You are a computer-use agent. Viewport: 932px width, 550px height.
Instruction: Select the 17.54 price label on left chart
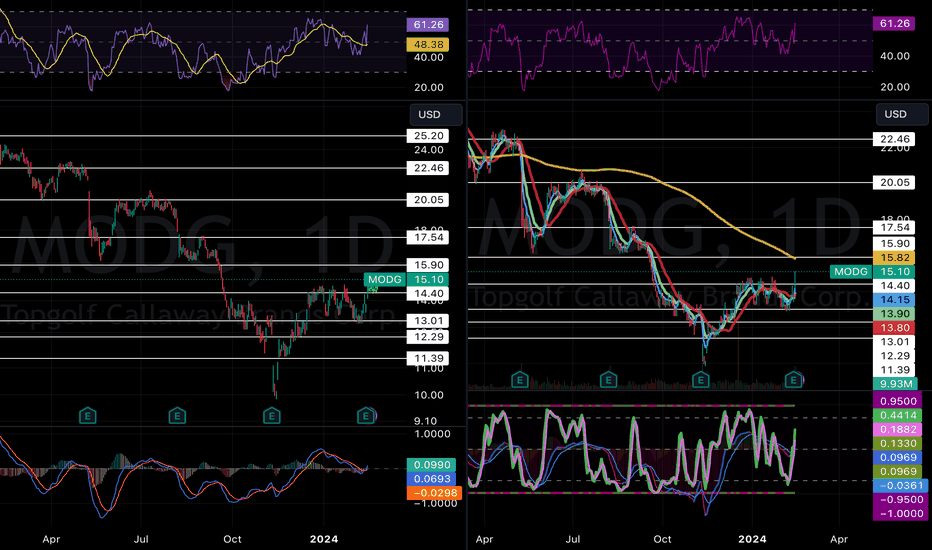pyautogui.click(x=428, y=238)
